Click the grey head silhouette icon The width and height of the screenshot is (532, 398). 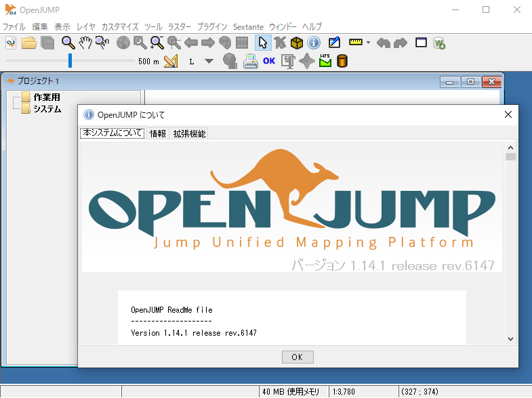pos(230,62)
